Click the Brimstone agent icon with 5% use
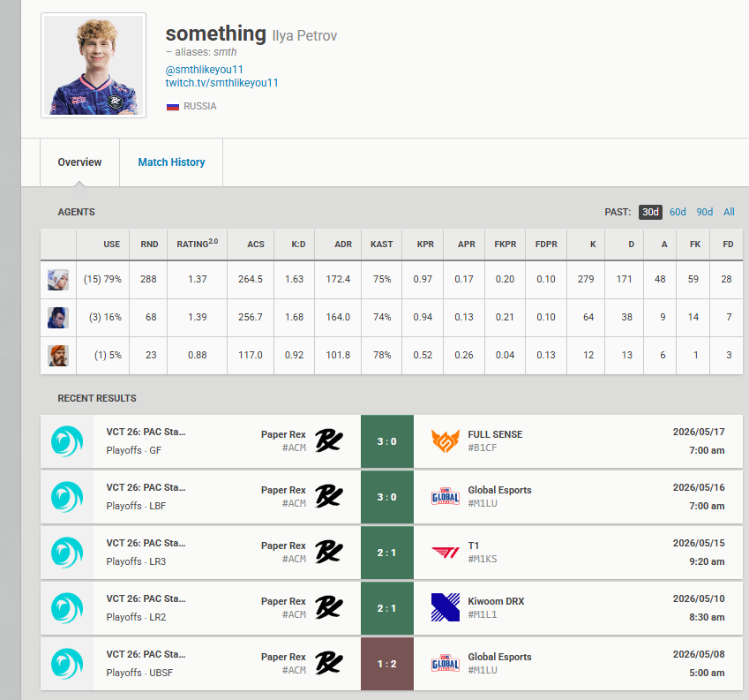The height and width of the screenshot is (700, 749). (x=58, y=356)
